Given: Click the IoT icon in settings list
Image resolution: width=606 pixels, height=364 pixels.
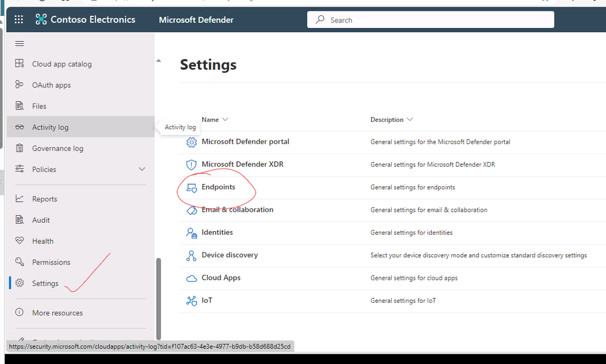Looking at the screenshot, I should click(x=191, y=301).
